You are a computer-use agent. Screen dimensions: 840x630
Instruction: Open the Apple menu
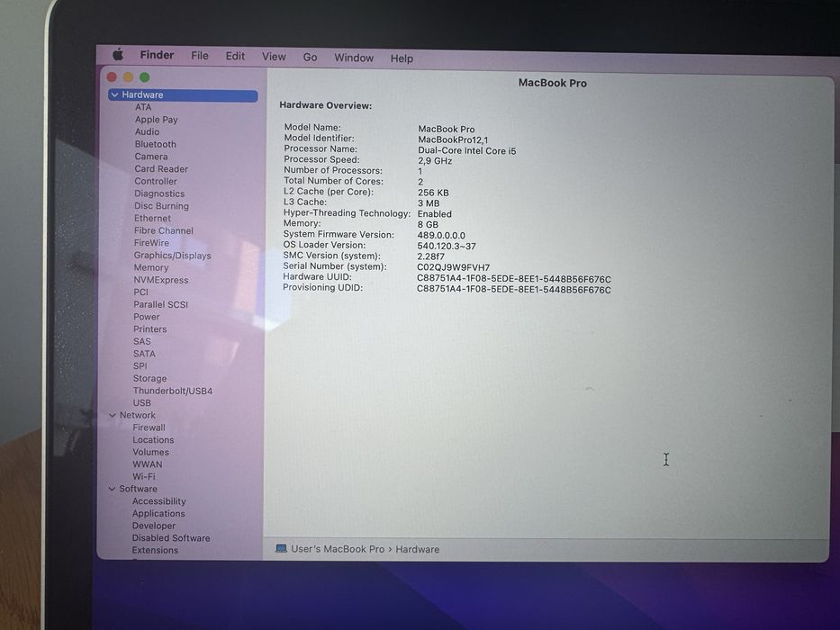click(119, 54)
